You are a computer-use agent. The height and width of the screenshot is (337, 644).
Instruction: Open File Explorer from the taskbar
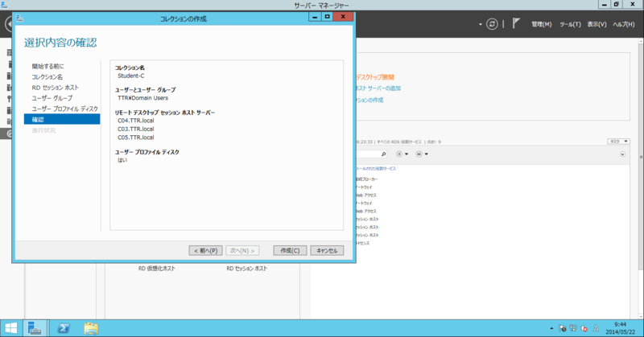tap(91, 328)
